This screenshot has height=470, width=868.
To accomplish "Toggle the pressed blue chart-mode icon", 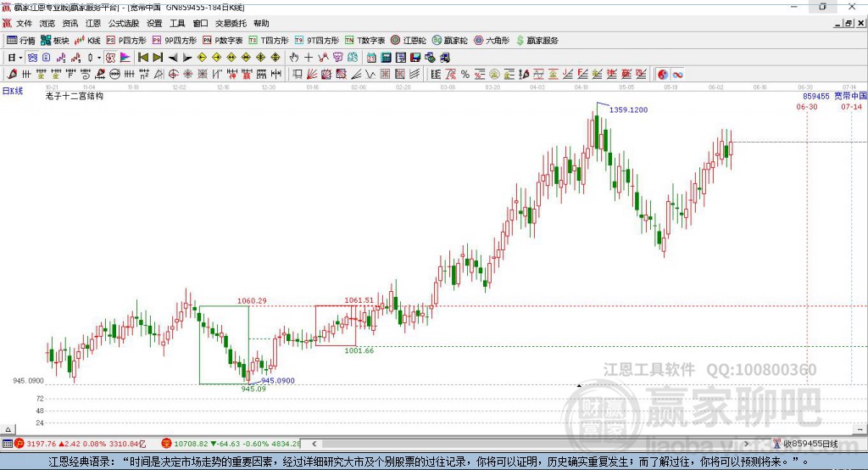I will 33,58.
